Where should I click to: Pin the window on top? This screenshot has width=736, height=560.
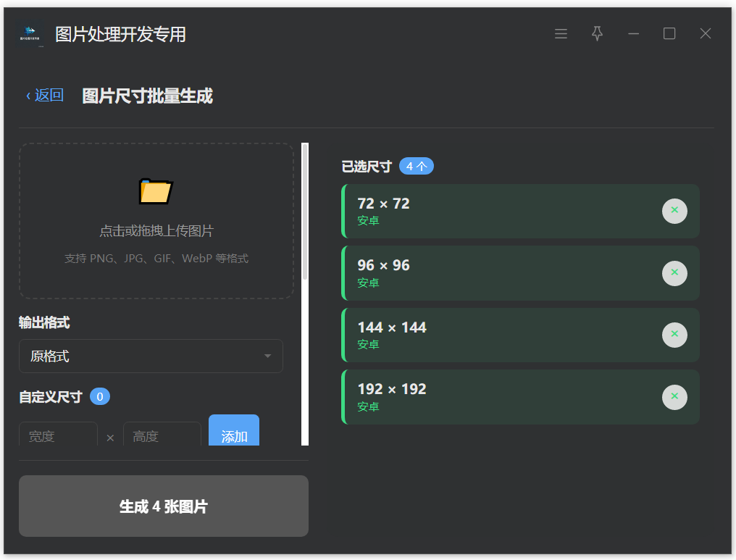pos(597,34)
